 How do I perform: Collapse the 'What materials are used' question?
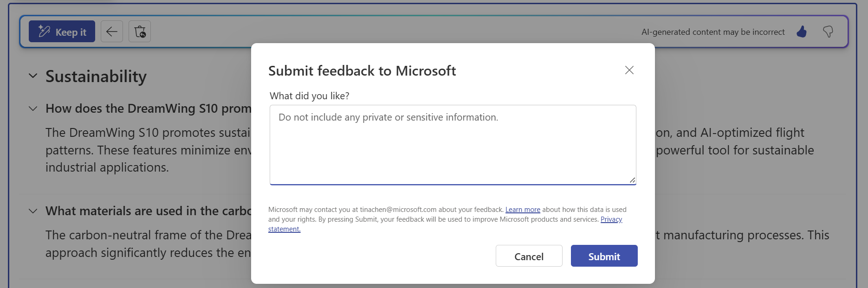33,211
